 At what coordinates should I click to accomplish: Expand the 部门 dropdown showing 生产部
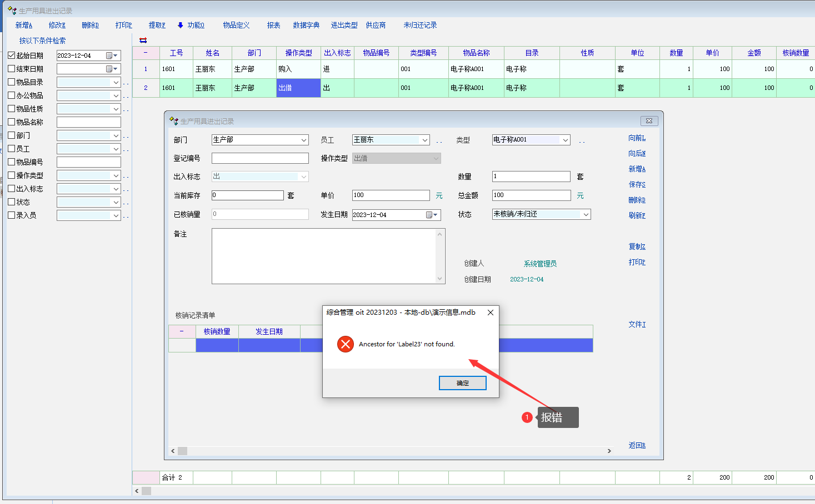coord(303,140)
